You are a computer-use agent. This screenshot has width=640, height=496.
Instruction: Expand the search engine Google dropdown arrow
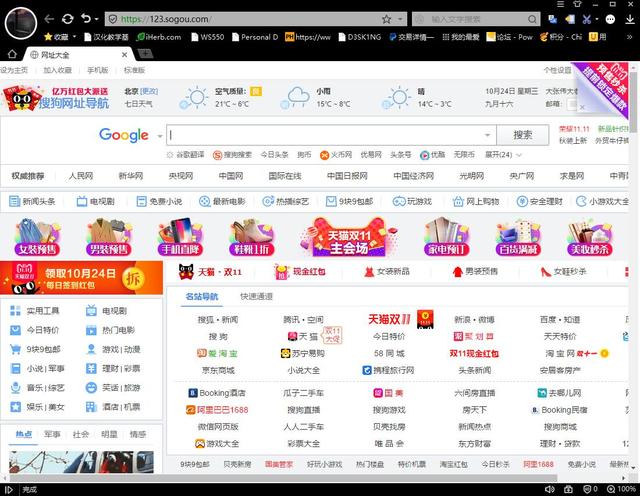(x=160, y=136)
